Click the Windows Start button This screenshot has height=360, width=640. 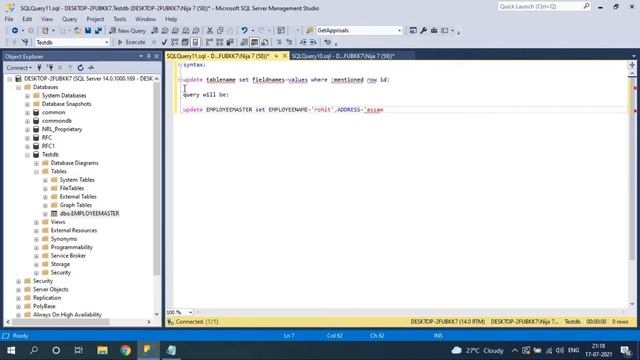coord(11,350)
